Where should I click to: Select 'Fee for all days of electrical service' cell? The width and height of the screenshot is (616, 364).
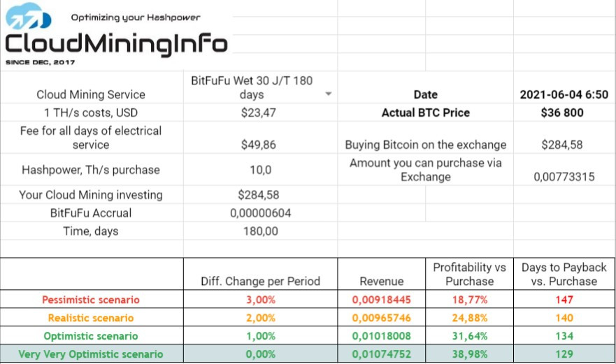click(x=91, y=138)
